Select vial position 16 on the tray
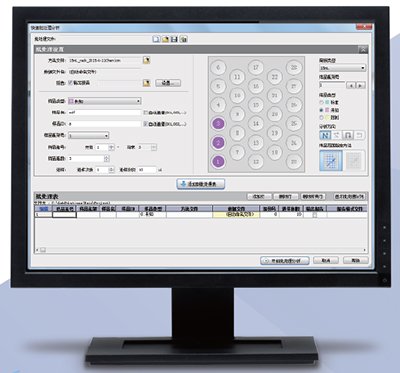The height and width of the screenshot is (373, 400). pyautogui.click(x=256, y=86)
